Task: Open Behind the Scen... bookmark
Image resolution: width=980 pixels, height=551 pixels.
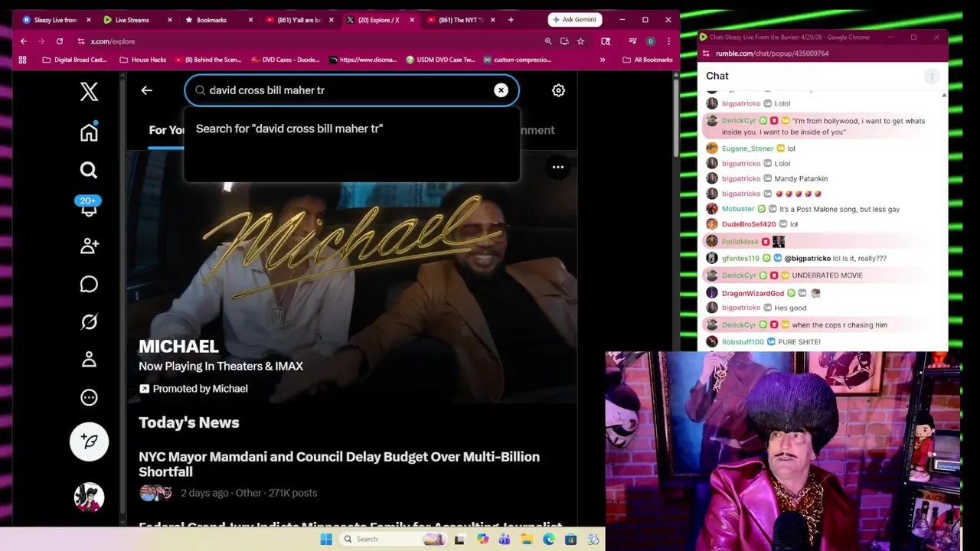Action: pyautogui.click(x=208, y=60)
